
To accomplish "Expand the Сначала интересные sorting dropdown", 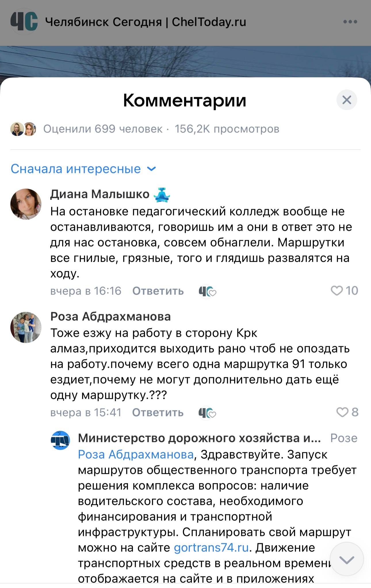I will coord(83,169).
